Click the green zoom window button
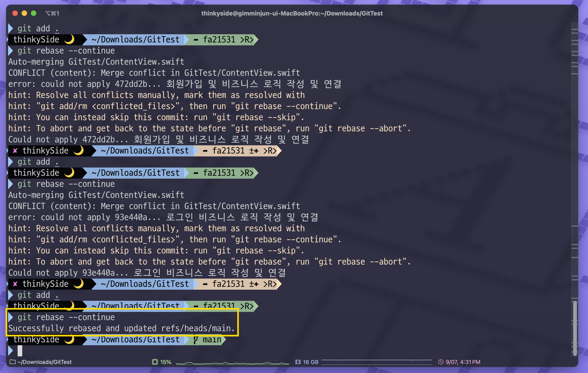The height and width of the screenshot is (373, 588). [34, 13]
